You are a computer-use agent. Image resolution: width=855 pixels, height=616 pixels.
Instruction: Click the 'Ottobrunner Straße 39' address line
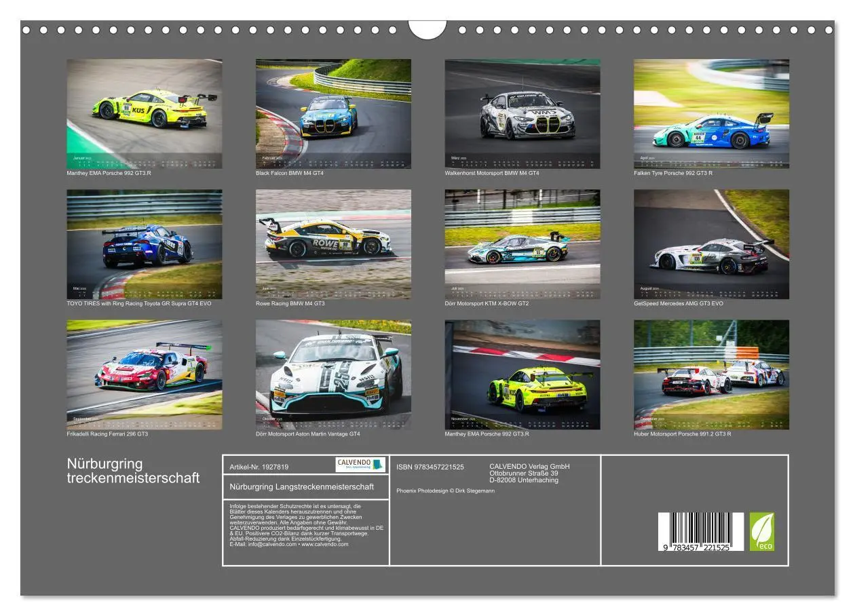pyautogui.click(x=524, y=474)
